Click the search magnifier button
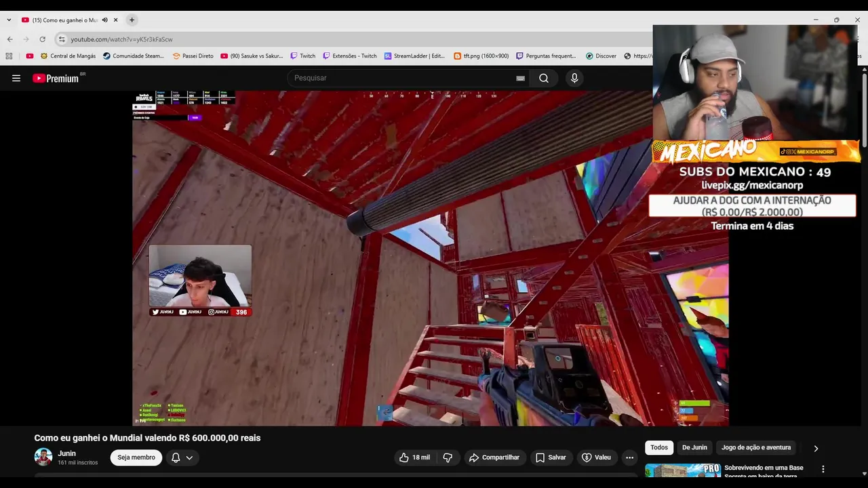 (x=544, y=78)
